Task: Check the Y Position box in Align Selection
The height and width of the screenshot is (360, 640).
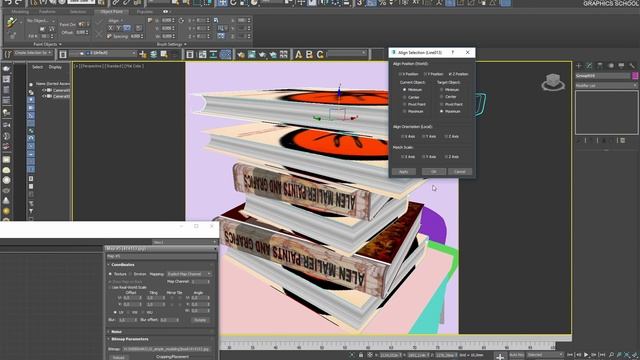Action: click(425, 74)
